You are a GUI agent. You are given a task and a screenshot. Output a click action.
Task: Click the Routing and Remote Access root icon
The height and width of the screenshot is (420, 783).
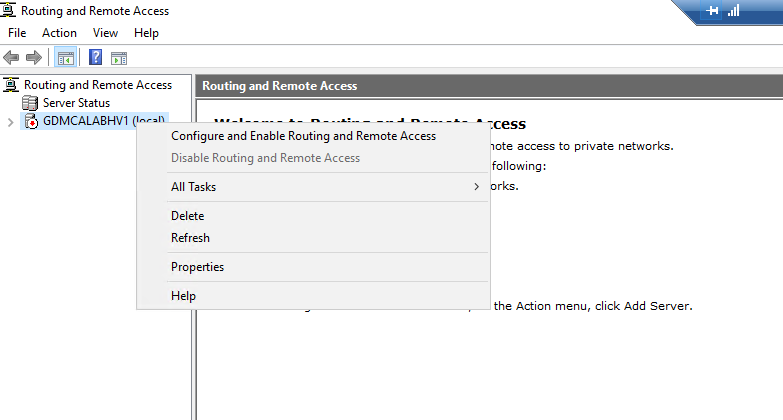11,85
